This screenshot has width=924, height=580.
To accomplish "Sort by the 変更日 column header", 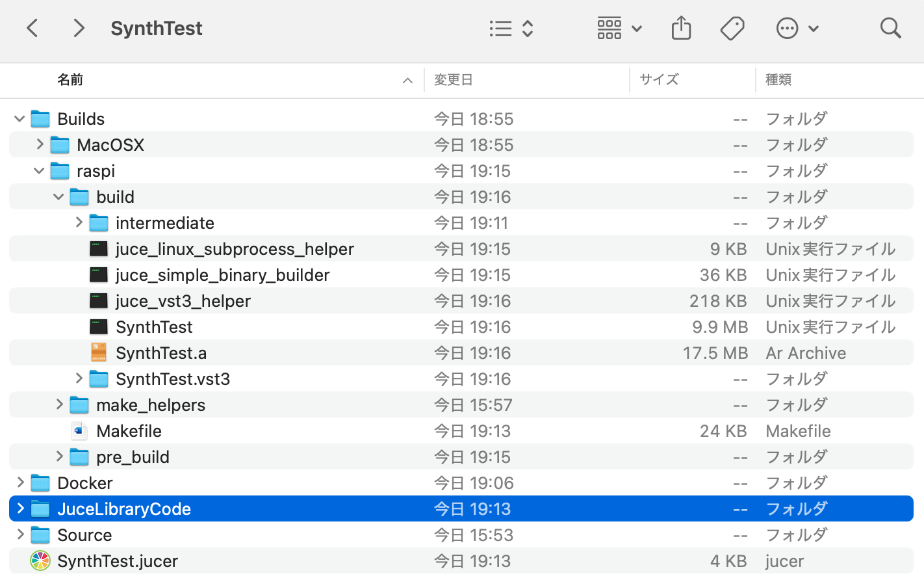I will (454, 79).
